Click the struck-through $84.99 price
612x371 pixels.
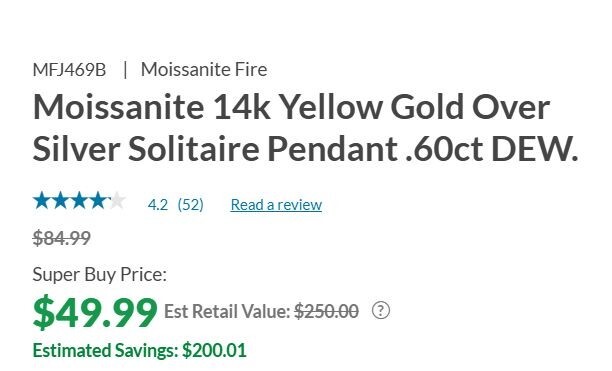[x=62, y=238]
